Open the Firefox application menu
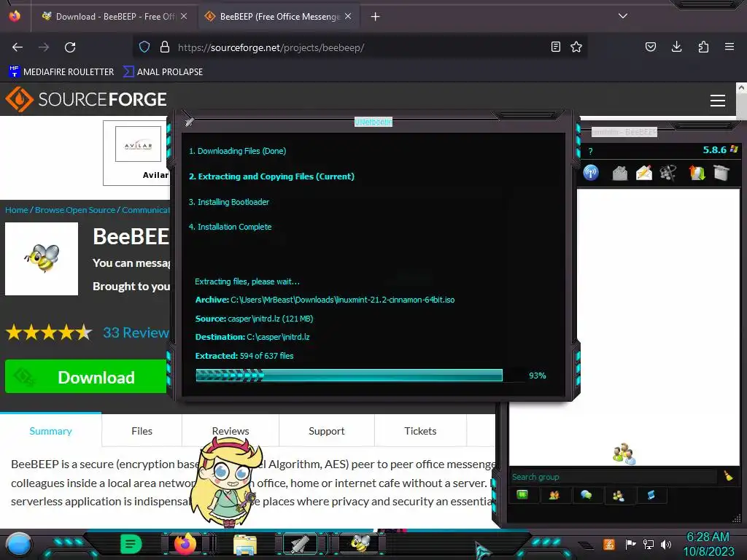This screenshot has width=747, height=560. 729,47
